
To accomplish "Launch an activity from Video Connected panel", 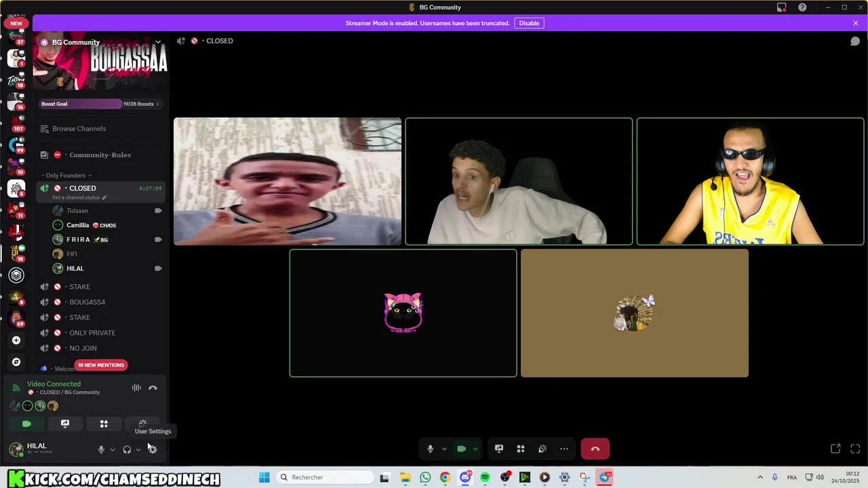I will pyautogui.click(x=104, y=424).
